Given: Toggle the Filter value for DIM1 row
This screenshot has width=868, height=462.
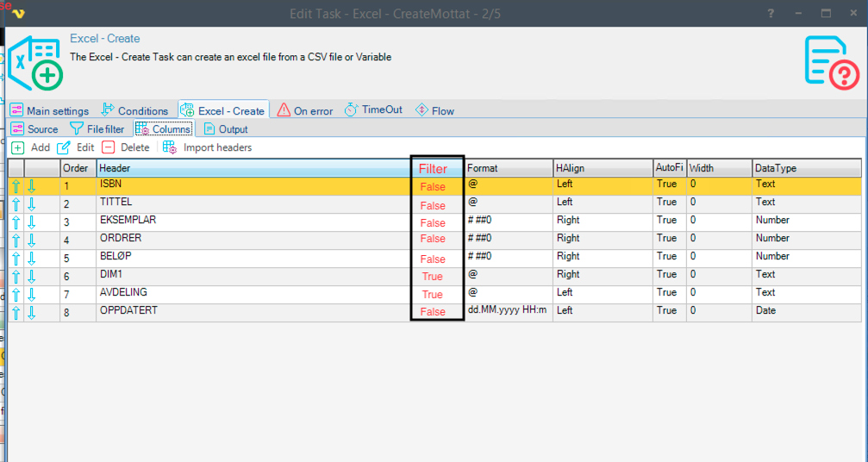Looking at the screenshot, I should pyautogui.click(x=433, y=276).
